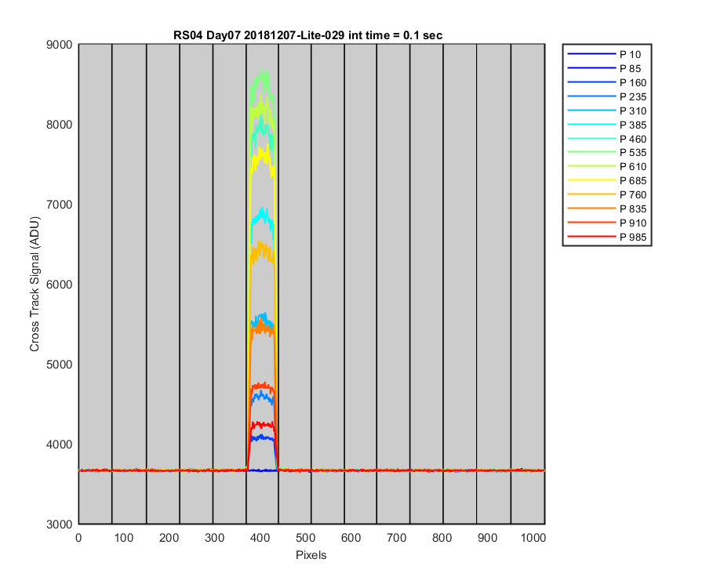706x588 pixels.
Task: Select the P 460 legend label
Action: point(632,139)
